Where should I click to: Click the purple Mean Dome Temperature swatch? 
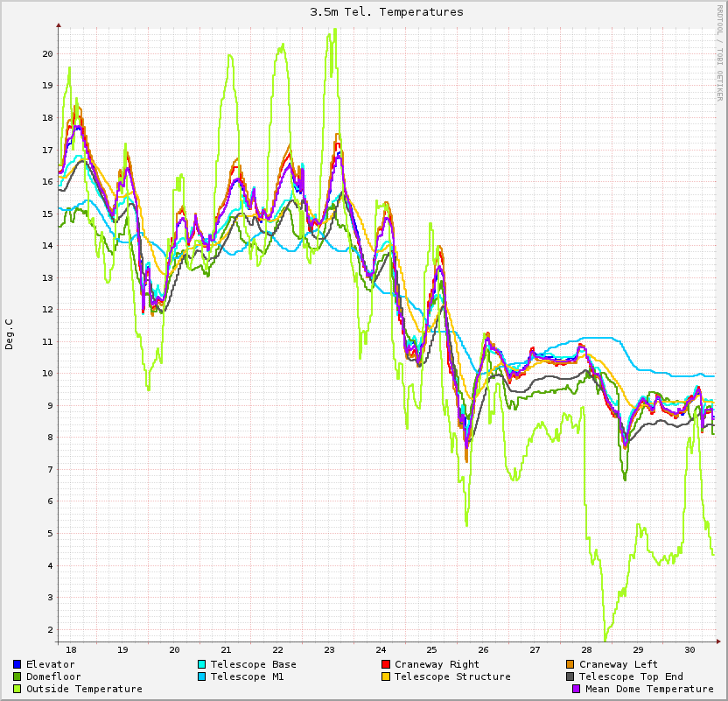pyautogui.click(x=576, y=689)
